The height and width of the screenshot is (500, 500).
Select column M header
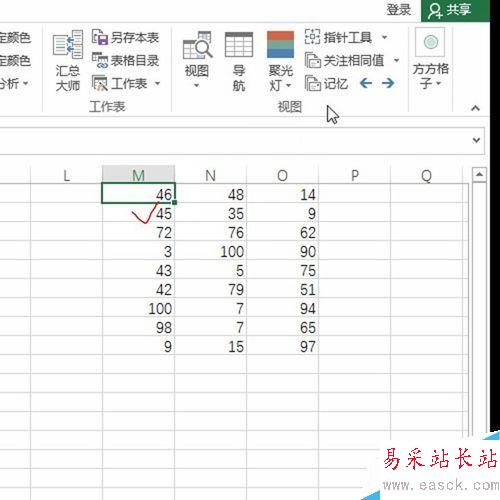[x=138, y=175]
